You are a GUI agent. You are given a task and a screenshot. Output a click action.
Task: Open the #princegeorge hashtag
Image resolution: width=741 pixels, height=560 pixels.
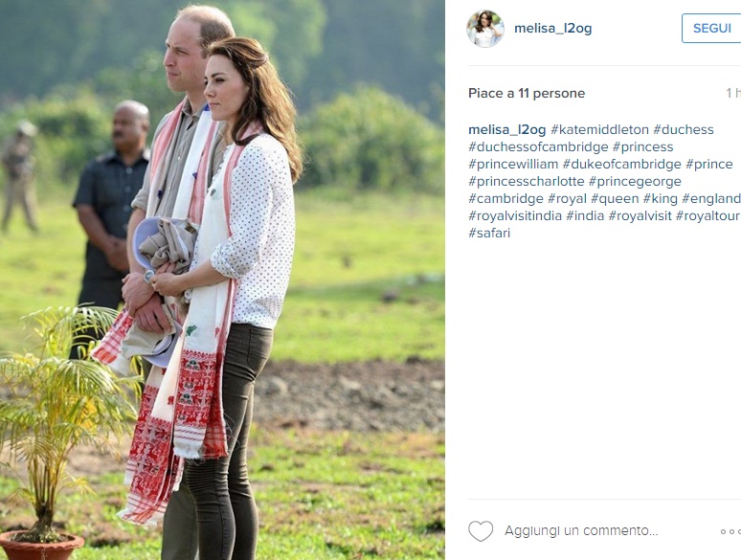pyautogui.click(x=635, y=181)
